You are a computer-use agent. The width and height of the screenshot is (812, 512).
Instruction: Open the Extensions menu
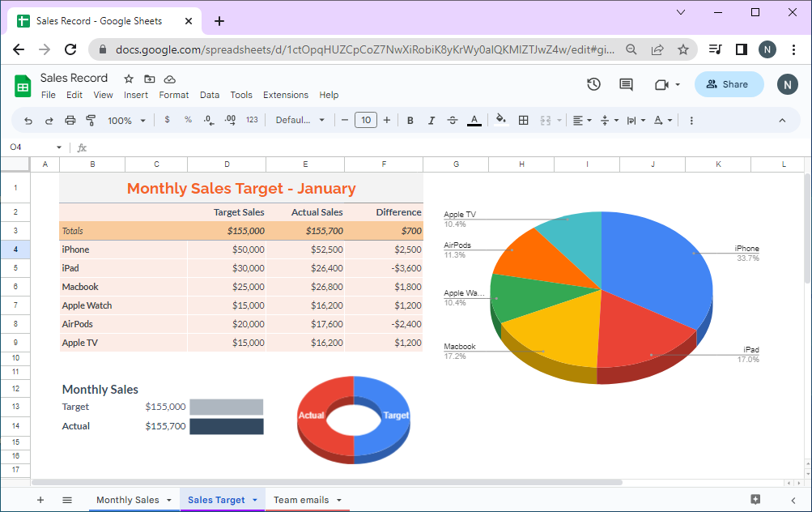[285, 95]
